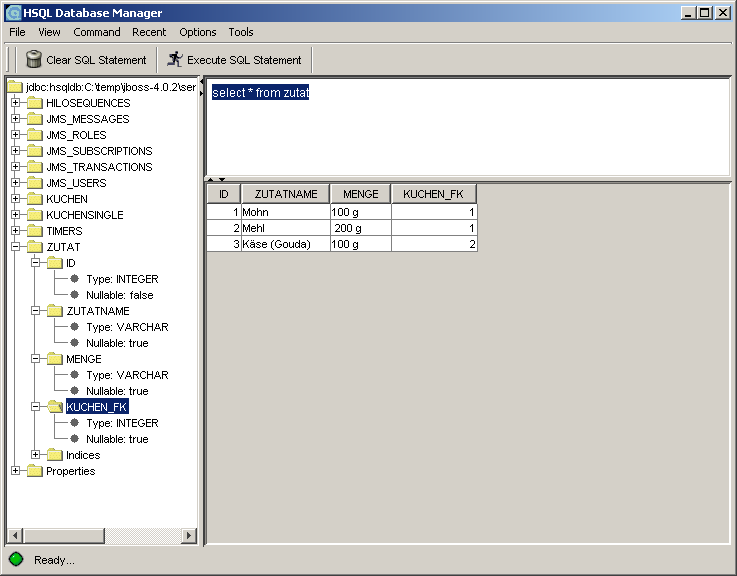Open the Tools menu
The image size is (737, 576).
241,32
